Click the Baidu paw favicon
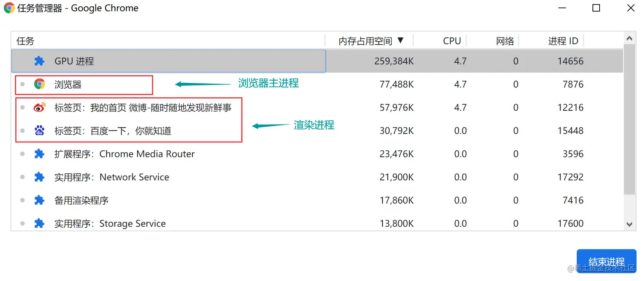 tap(40, 130)
